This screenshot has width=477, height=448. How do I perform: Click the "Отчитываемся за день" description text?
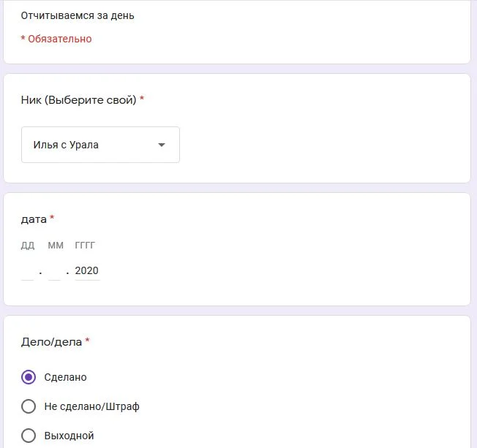tap(78, 15)
